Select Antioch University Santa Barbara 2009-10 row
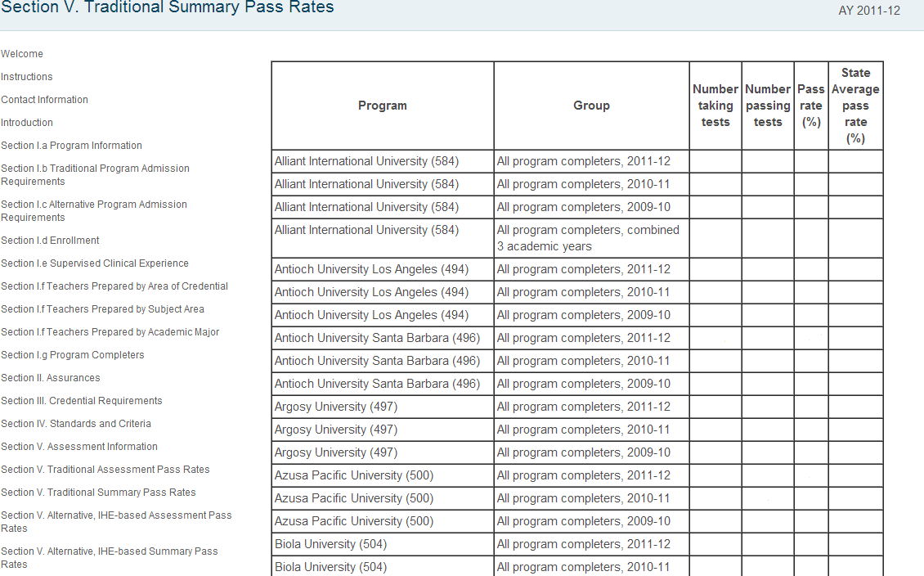Screen dimensions: 924x576 577,385
